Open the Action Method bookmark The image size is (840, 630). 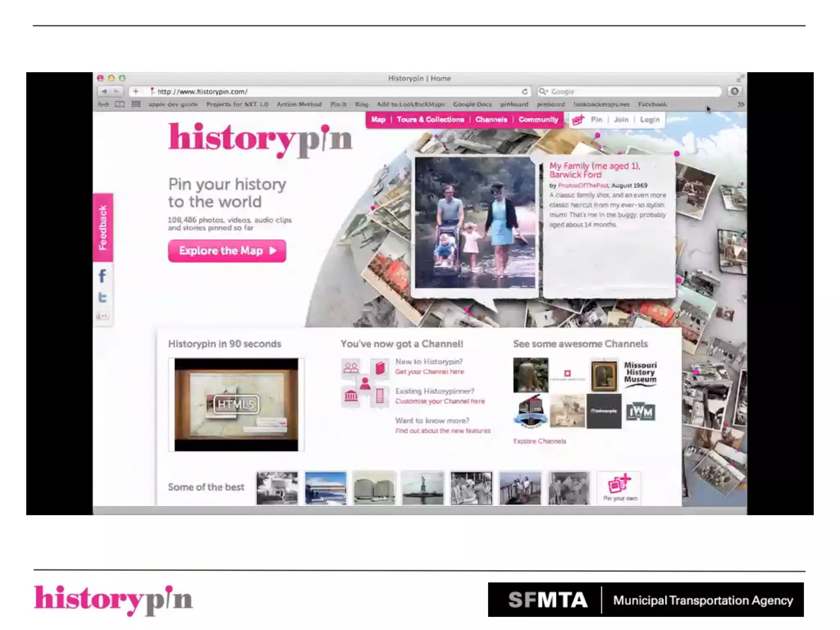point(299,105)
